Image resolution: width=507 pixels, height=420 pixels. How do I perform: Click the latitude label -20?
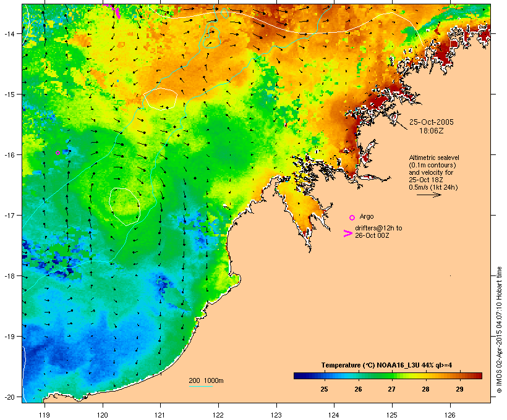tap(9, 397)
